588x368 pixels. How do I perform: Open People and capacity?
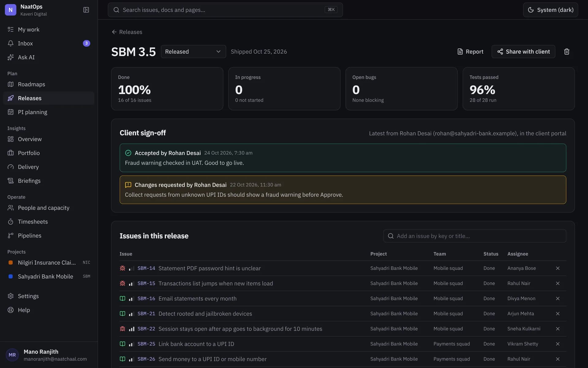point(49,208)
